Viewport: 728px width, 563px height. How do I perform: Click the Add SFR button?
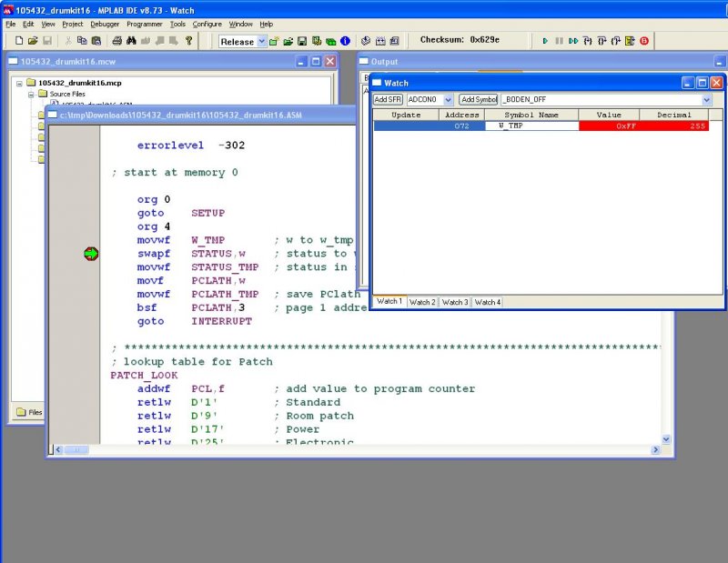tap(388, 99)
